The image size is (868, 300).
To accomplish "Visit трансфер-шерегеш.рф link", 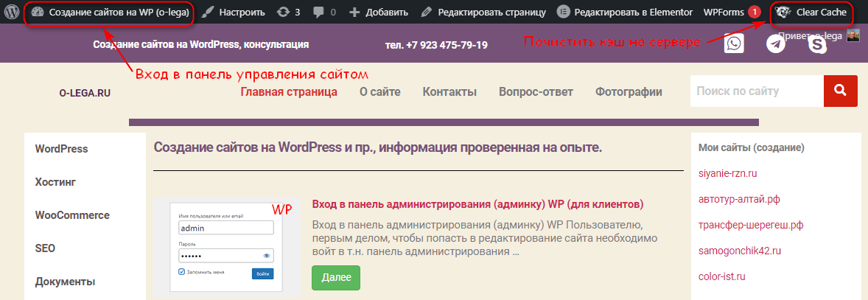I will (751, 226).
